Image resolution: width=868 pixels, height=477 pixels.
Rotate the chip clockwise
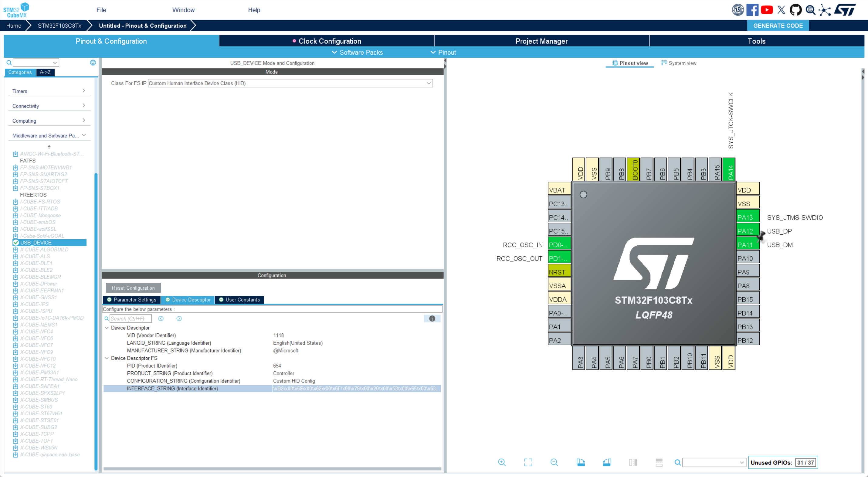click(x=581, y=462)
